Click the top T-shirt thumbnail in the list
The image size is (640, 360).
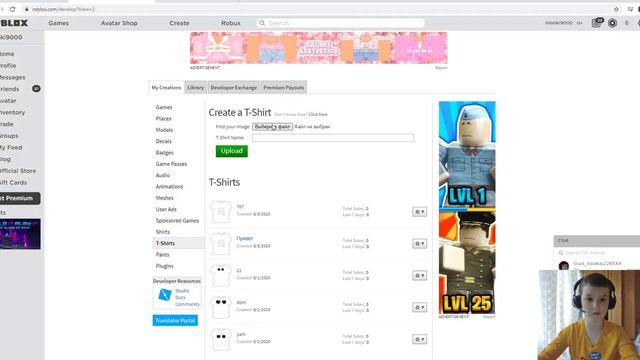[220, 211]
